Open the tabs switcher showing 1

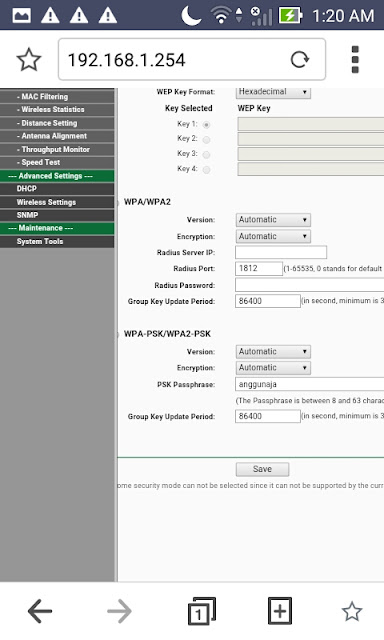[x=202, y=611]
